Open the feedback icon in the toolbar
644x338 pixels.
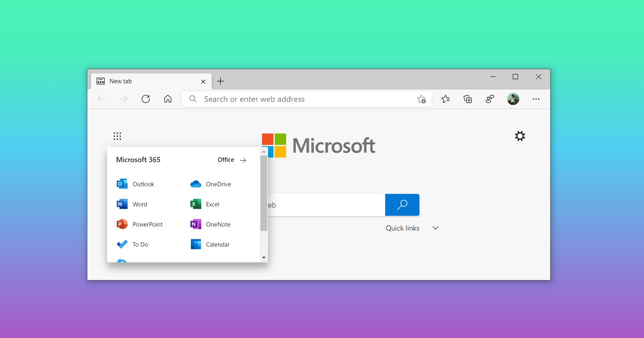490,99
